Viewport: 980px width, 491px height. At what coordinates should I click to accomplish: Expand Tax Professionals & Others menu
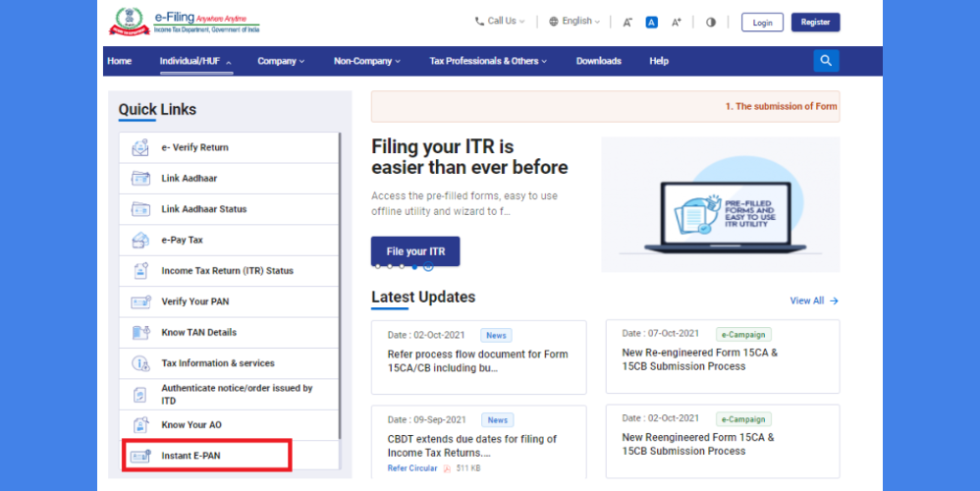tap(487, 61)
